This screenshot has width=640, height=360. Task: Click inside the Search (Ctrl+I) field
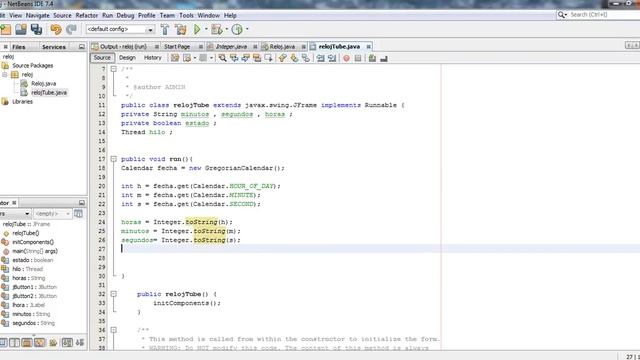click(x=604, y=15)
